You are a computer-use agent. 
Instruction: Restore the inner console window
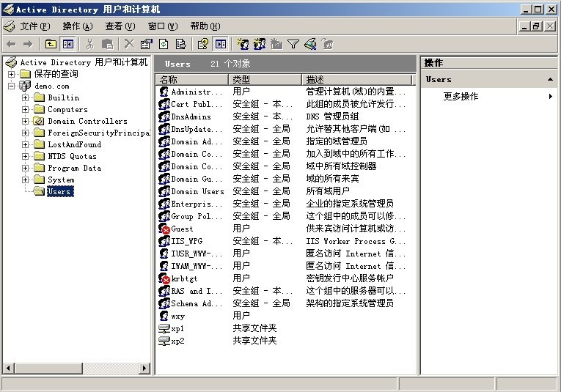click(537, 26)
